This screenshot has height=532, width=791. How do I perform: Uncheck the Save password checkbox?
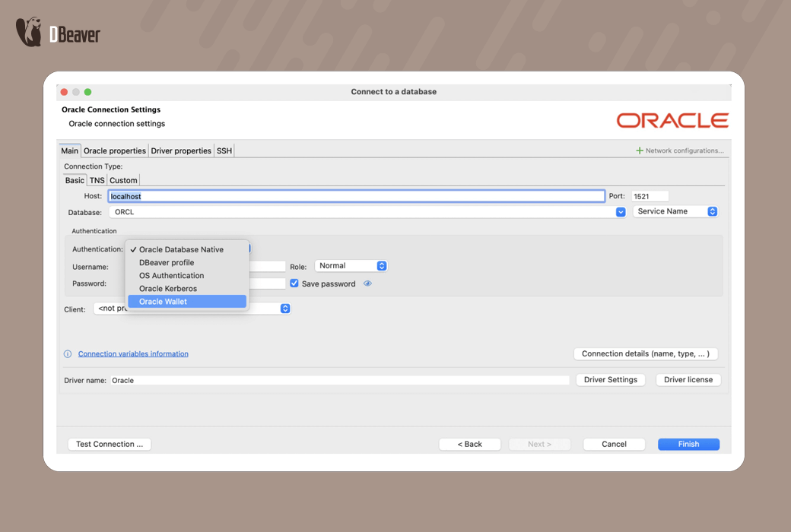click(x=294, y=283)
